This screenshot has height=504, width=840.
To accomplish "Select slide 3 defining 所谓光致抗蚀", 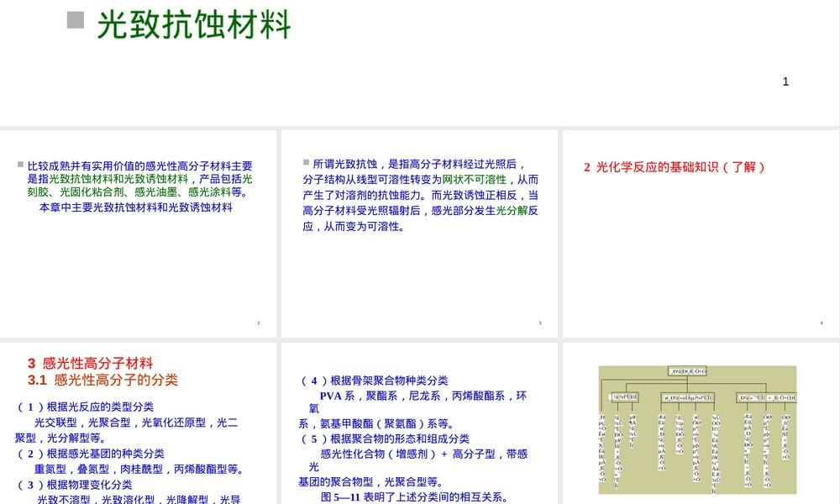I will tap(419, 234).
